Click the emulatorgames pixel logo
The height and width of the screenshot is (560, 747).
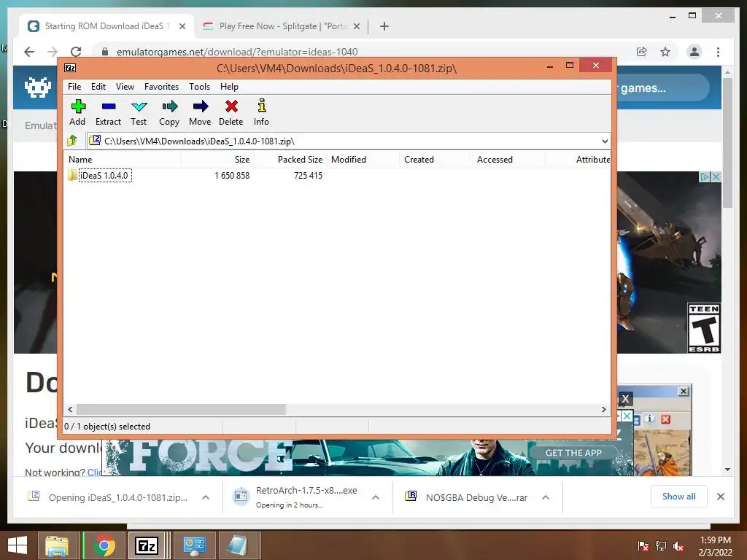tap(38, 87)
